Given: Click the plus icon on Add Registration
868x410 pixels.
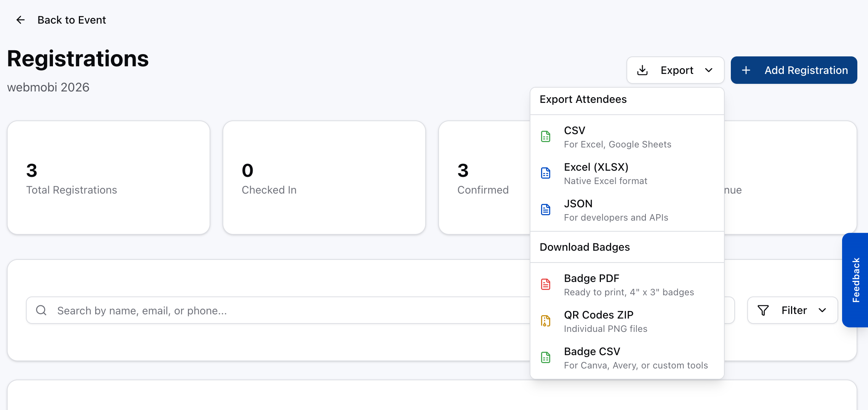Looking at the screenshot, I should [x=746, y=70].
